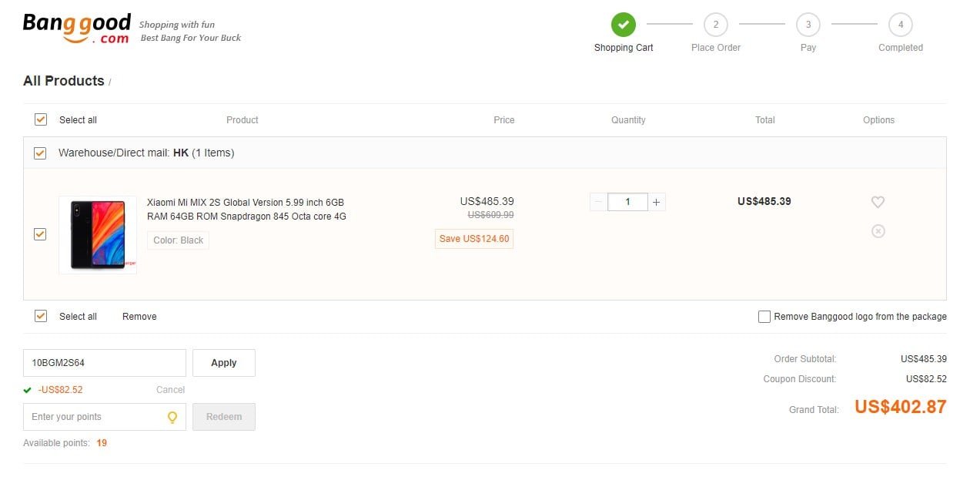Click the Redeem points button
Image resolution: width=980 pixels, height=477 pixels.
(x=224, y=417)
